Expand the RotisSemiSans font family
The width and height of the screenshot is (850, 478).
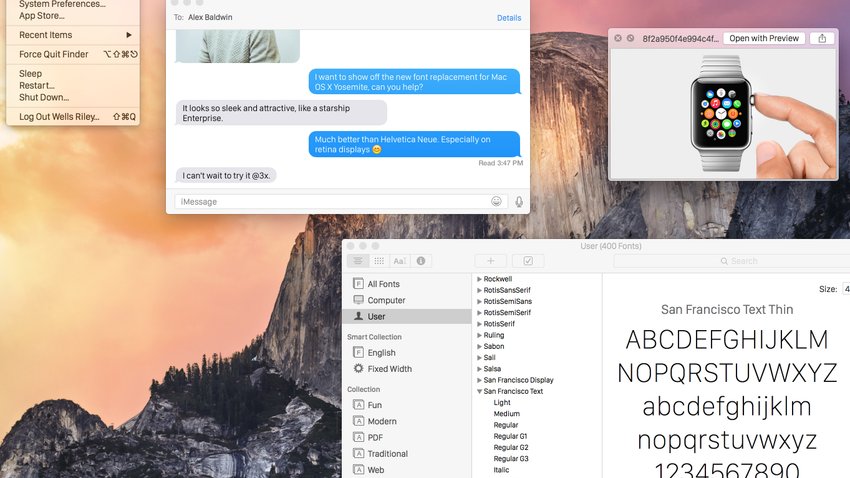pos(479,301)
